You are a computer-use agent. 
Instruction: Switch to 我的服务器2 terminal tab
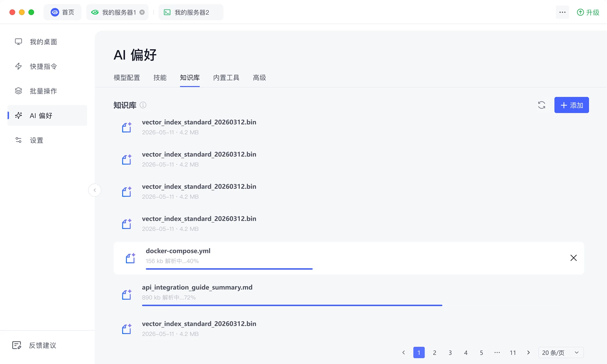pos(191,12)
